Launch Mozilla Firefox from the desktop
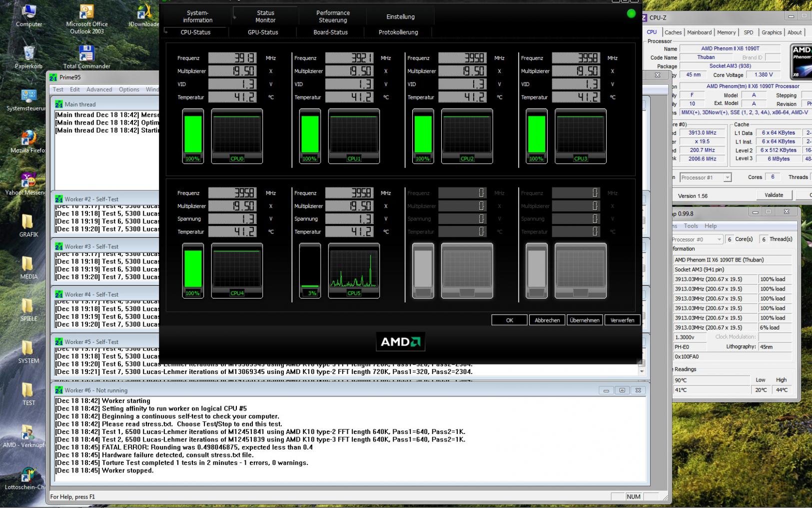812x508 pixels. point(28,142)
